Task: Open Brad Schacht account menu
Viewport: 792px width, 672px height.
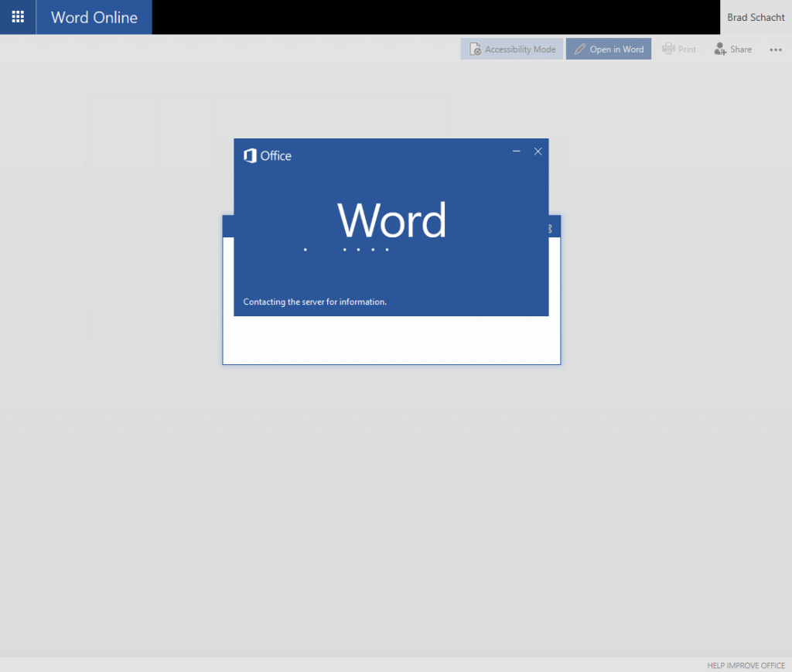Action: coord(756,17)
